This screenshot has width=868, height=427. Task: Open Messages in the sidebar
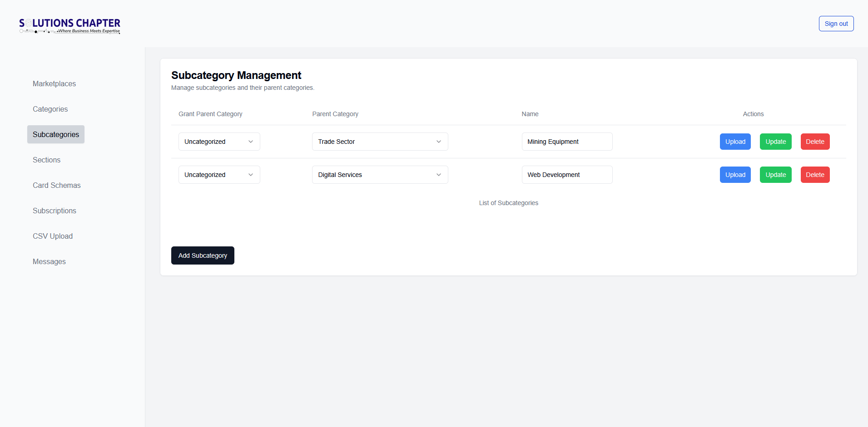pos(49,261)
